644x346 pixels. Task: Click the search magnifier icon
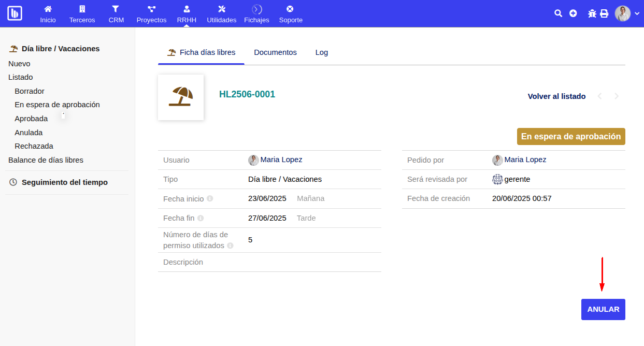click(x=558, y=13)
